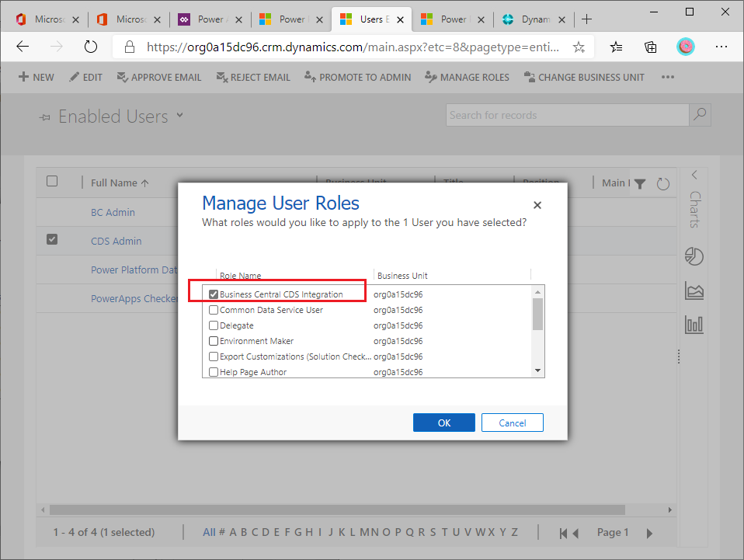Check Export Customizations role
The image size is (744, 560).
click(214, 357)
